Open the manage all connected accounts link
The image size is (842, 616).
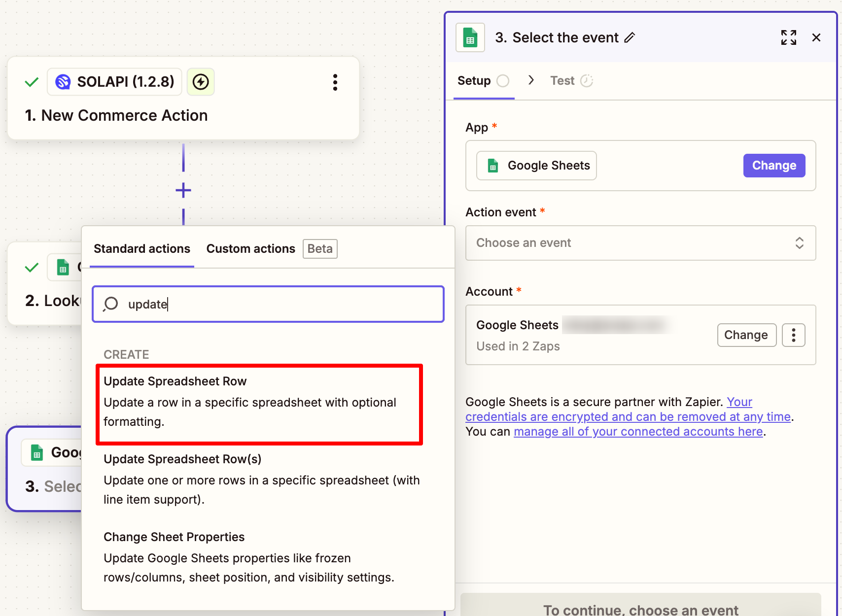point(638,432)
